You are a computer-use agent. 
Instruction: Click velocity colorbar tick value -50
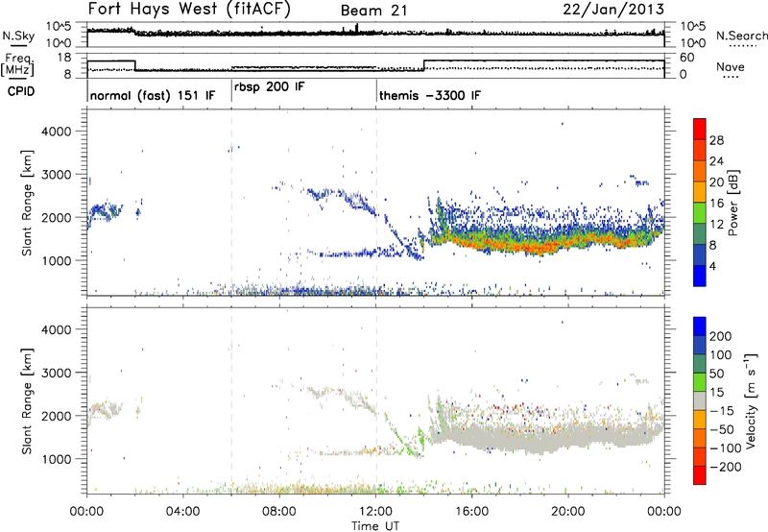(x=722, y=429)
